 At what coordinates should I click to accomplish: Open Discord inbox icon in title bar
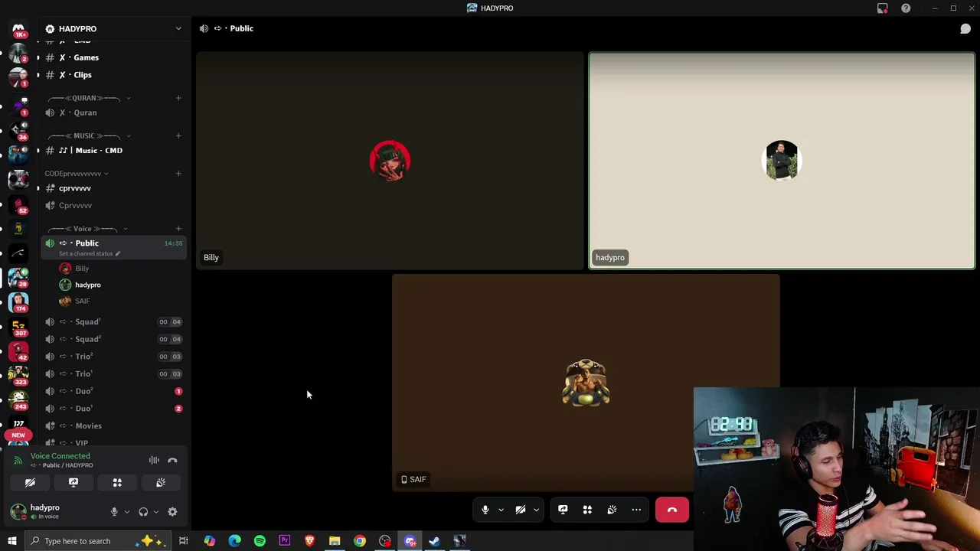coord(883,8)
